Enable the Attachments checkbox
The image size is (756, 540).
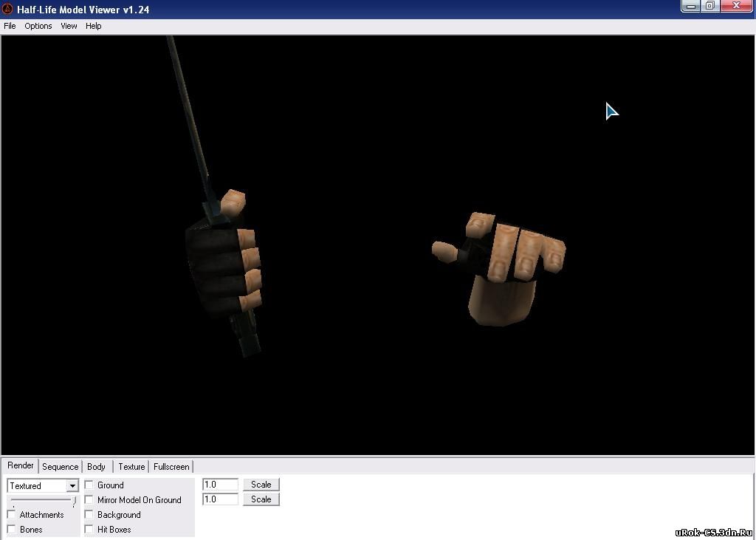tap(12, 515)
